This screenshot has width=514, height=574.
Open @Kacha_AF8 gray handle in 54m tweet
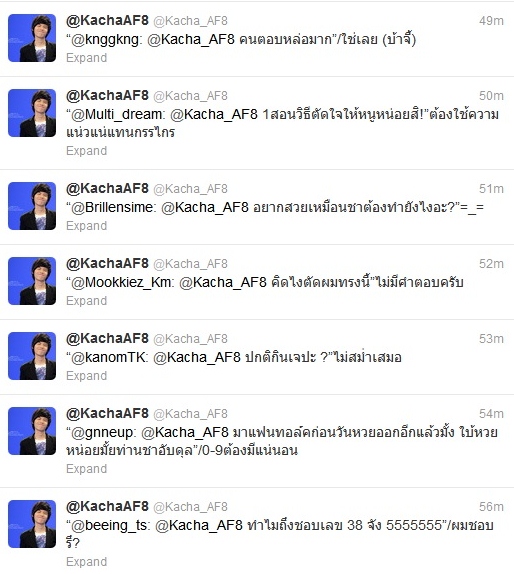point(190,414)
